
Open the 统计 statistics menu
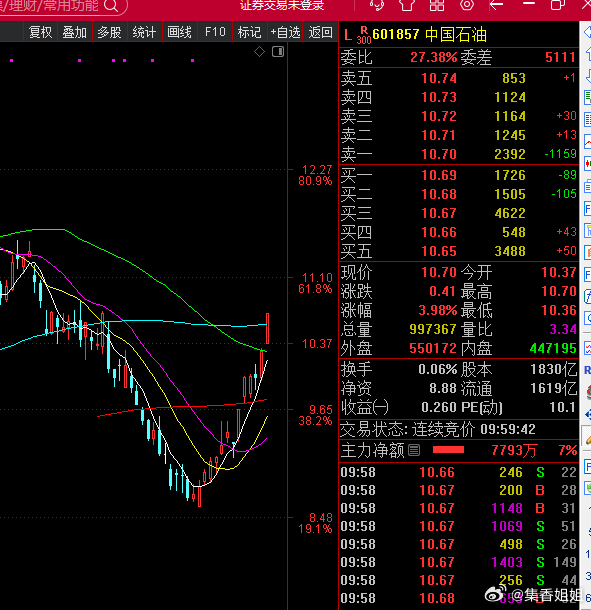pyautogui.click(x=144, y=32)
